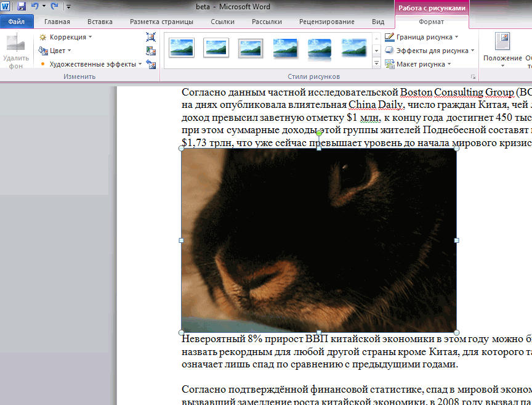Switch to the Разметка страницы tab
532x405 pixels.
click(161, 22)
